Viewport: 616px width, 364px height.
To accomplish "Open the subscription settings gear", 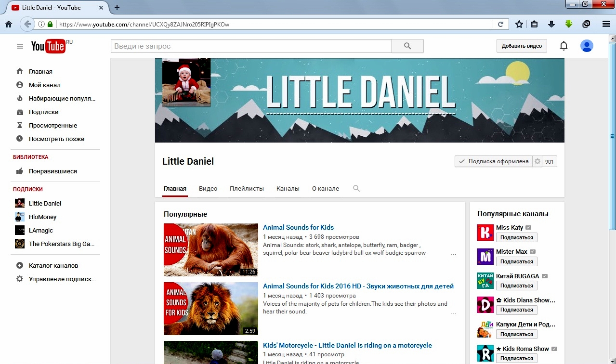I will click(537, 162).
